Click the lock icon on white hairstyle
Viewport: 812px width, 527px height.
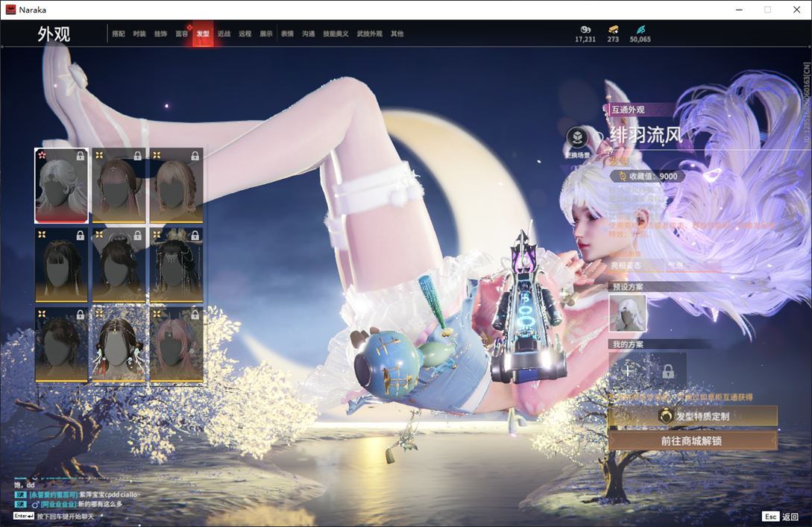81,155
